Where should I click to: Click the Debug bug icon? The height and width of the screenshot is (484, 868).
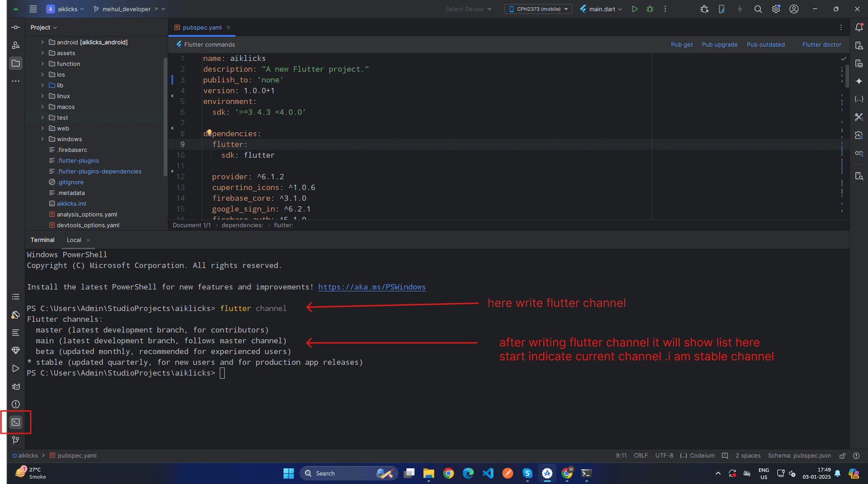pyautogui.click(x=650, y=9)
